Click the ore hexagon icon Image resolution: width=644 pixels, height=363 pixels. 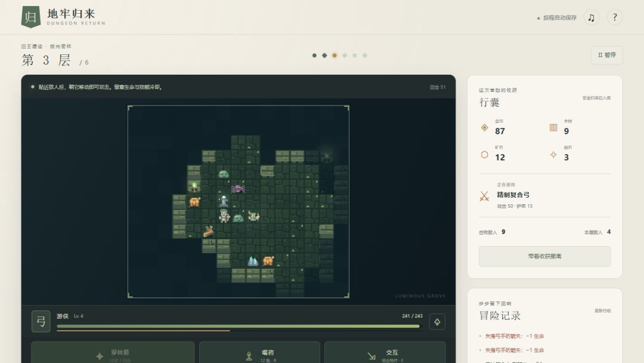click(485, 155)
